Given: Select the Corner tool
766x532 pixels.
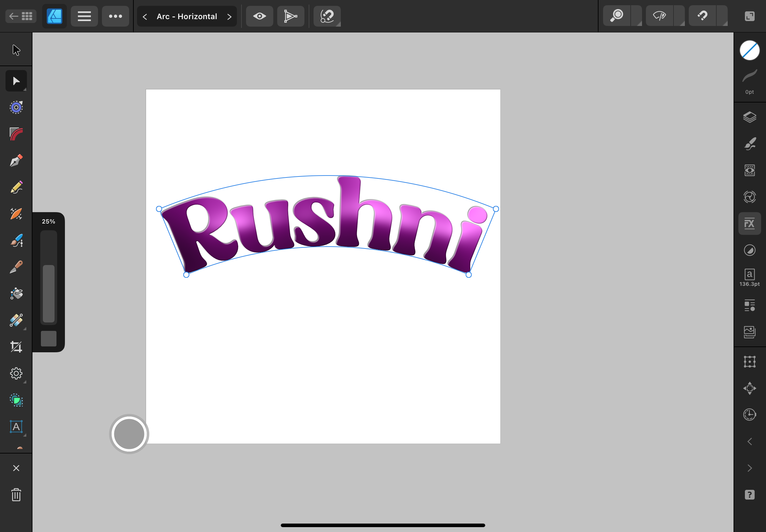Looking at the screenshot, I should 16,134.
